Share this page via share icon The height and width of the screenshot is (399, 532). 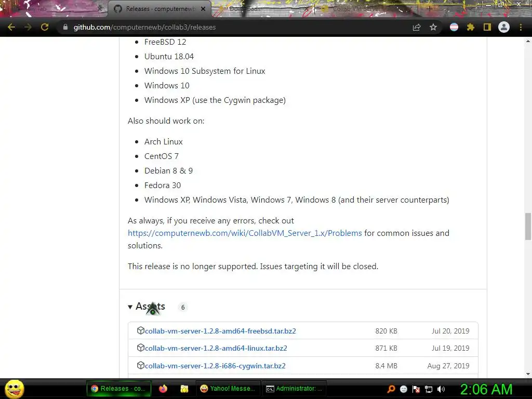coord(417,27)
